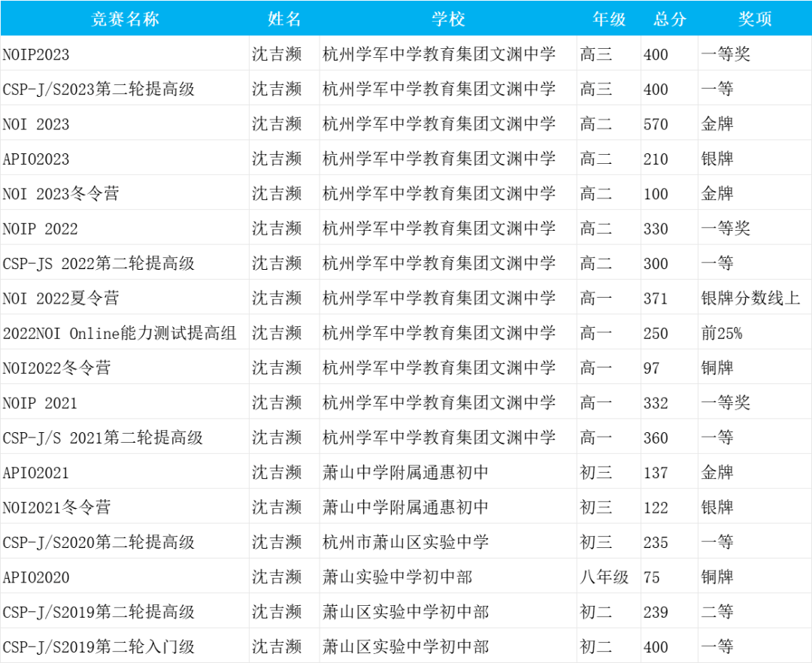Image resolution: width=812 pixels, height=663 pixels.
Task: Click the 竞赛名称 column header
Action: pyautogui.click(x=125, y=19)
